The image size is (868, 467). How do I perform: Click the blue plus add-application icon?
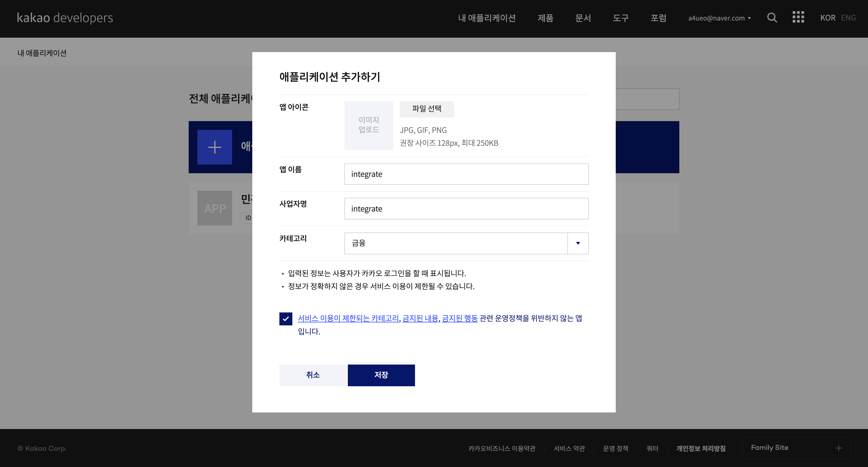pyautogui.click(x=214, y=147)
